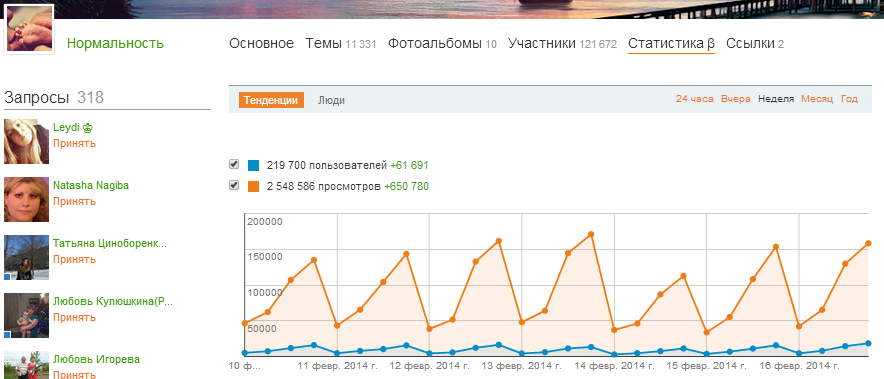
Task: Show stats for Вчера
Action: 736,99
